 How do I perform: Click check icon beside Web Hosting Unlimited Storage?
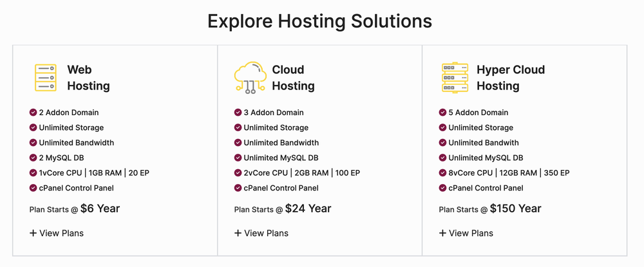click(33, 127)
